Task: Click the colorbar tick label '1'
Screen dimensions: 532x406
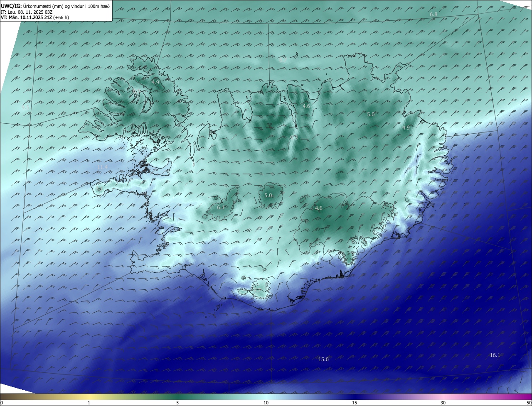Action: coord(89,403)
